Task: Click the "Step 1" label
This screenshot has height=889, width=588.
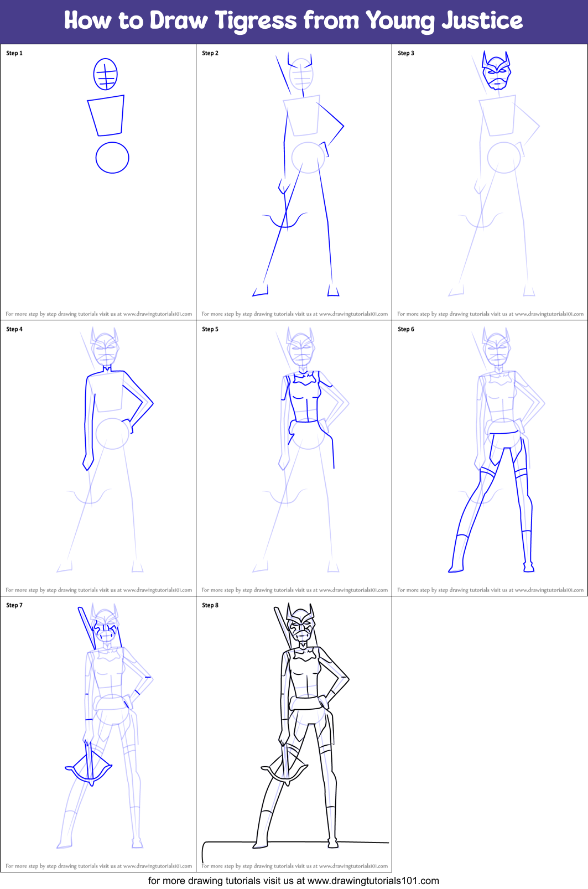Action: tap(14, 53)
